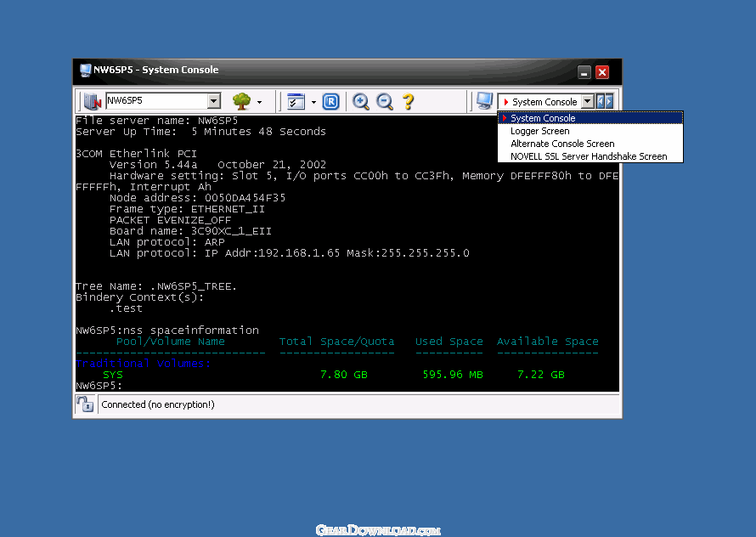Click the 'Node address: 0050DA454F35' line

click(197, 198)
